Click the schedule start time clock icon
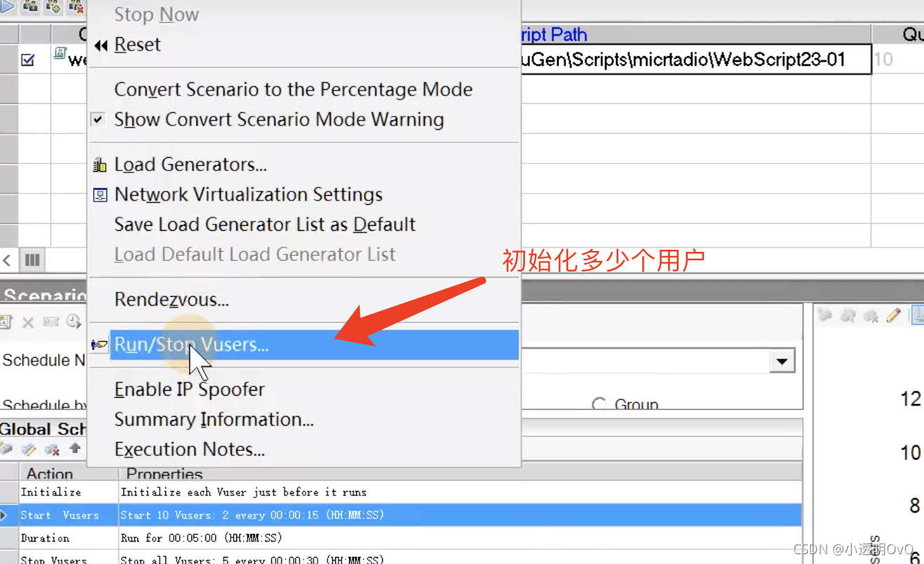924x564 pixels. (74, 322)
